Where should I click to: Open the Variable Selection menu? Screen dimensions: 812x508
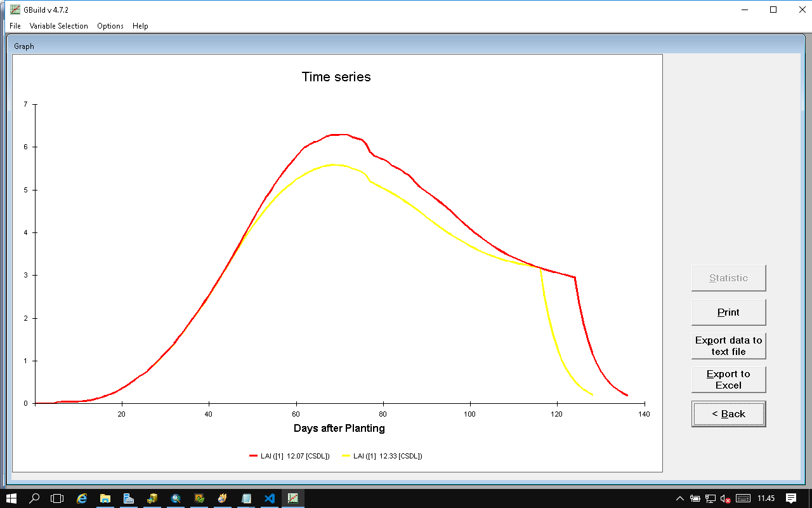point(58,26)
